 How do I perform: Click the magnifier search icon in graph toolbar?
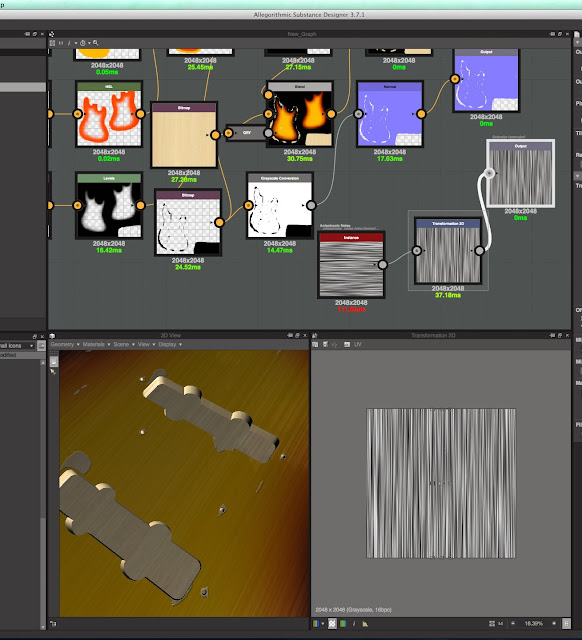coord(96,43)
